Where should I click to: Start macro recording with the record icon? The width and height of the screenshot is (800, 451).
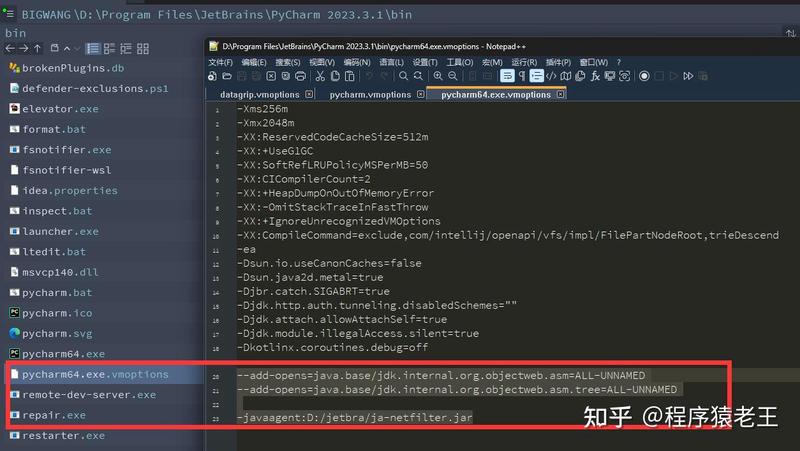[644, 76]
